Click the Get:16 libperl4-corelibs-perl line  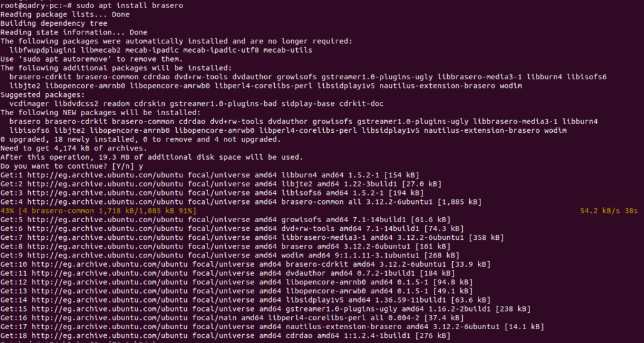click(x=232, y=318)
